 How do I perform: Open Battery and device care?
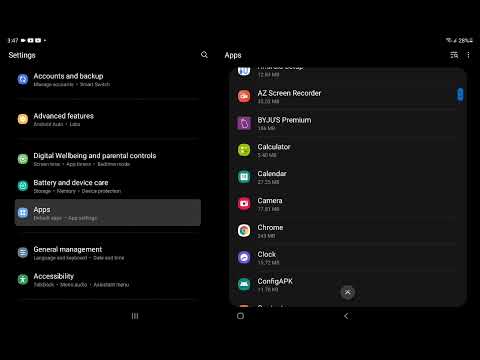pyautogui.click(x=108, y=186)
